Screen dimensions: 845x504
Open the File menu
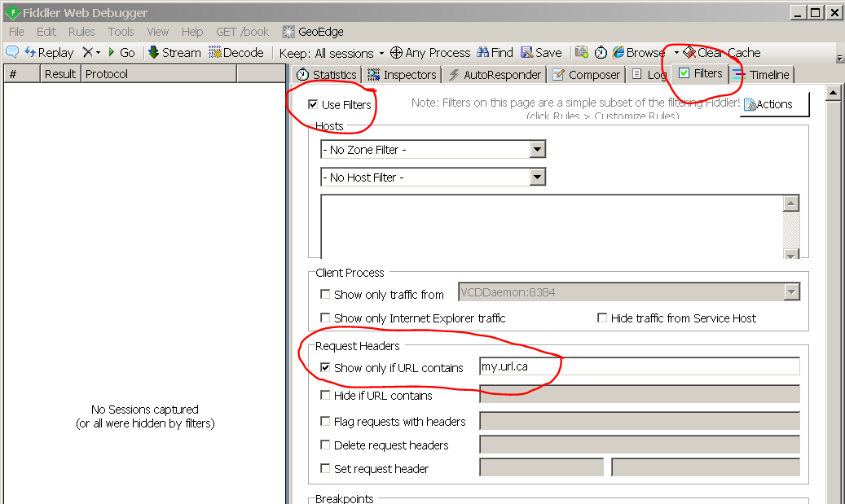[16, 32]
